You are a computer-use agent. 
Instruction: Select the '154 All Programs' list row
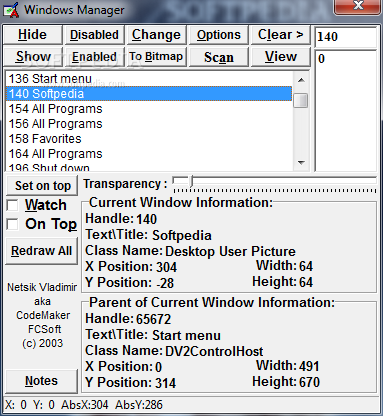click(149, 109)
